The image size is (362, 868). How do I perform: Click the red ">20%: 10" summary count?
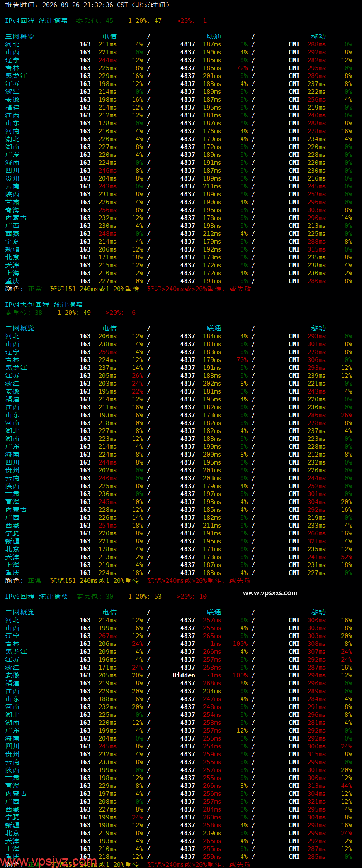pos(192,597)
